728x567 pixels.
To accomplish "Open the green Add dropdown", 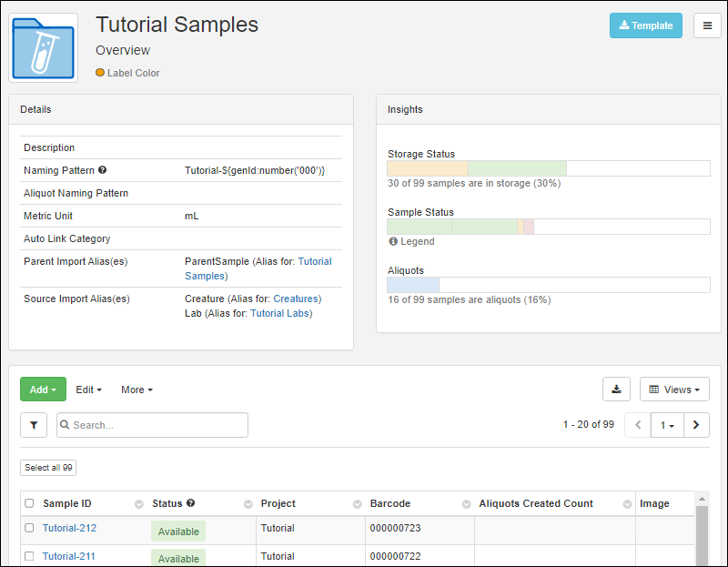I will click(43, 390).
